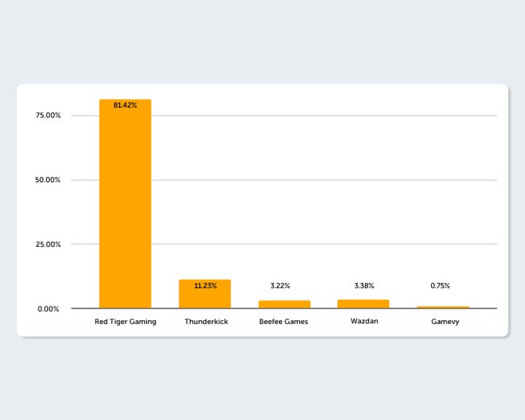Select the 11.23% value label
Image resolution: width=525 pixels, height=420 pixels.
(x=205, y=286)
